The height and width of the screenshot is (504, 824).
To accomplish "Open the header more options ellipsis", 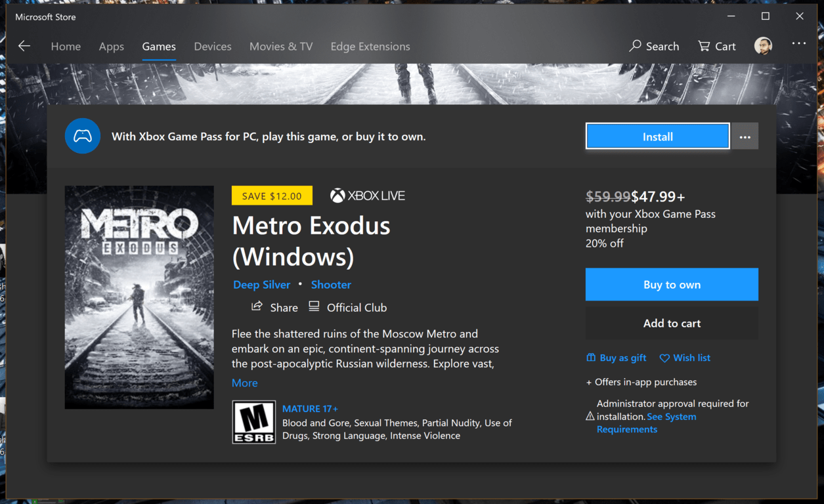I will tap(798, 44).
